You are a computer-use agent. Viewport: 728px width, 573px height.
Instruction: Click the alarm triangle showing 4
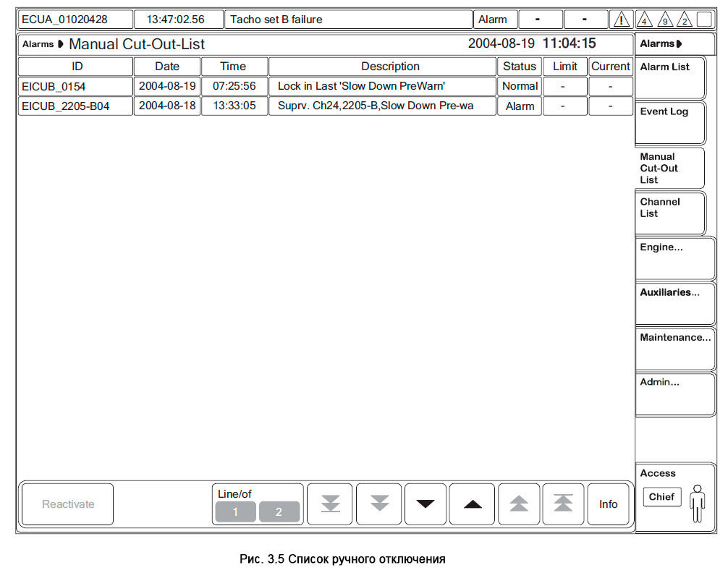[645, 20]
